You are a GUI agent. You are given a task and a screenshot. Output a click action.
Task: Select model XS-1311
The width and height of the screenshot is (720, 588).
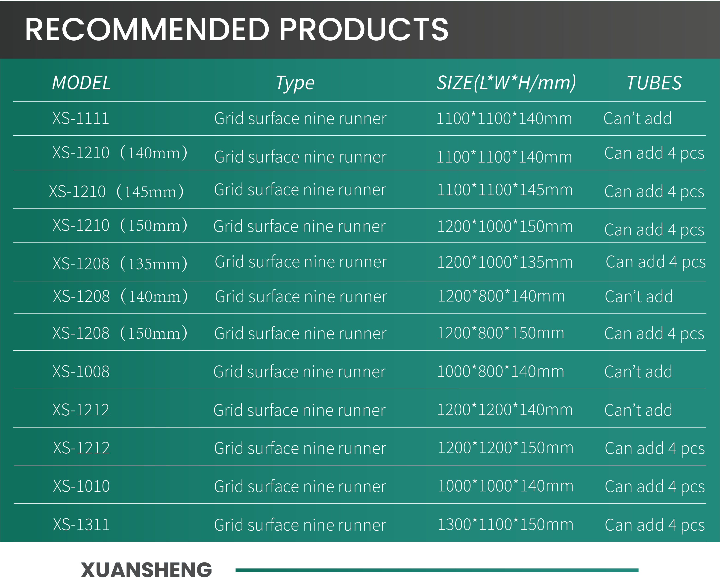pos(81,525)
